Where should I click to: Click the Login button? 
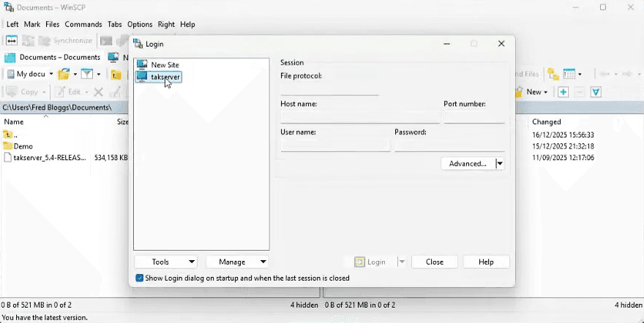point(371,262)
